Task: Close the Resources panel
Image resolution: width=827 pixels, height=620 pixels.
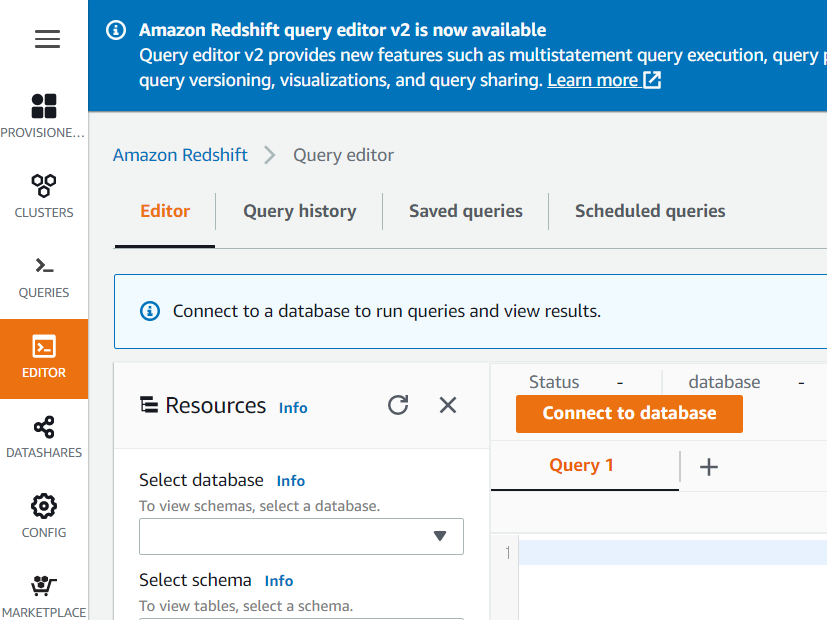Action: (448, 405)
